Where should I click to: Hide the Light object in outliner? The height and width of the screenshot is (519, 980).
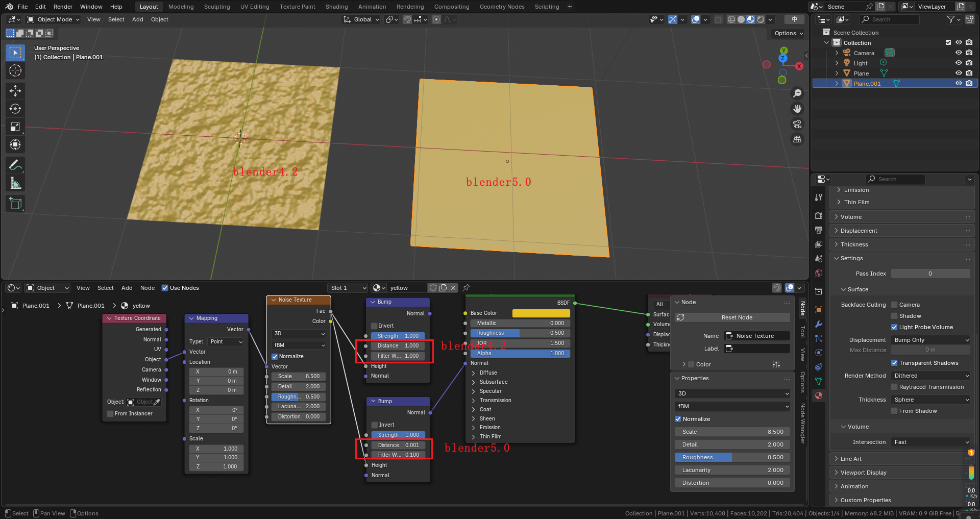[x=959, y=63]
